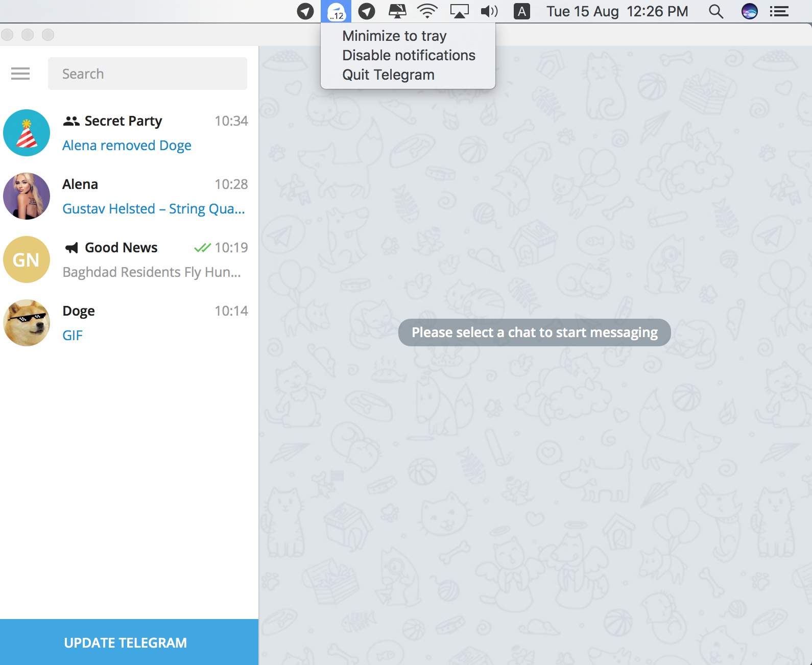This screenshot has width=812, height=665.
Task: Click the megaphone channel icon by Good News
Action: coord(71,248)
